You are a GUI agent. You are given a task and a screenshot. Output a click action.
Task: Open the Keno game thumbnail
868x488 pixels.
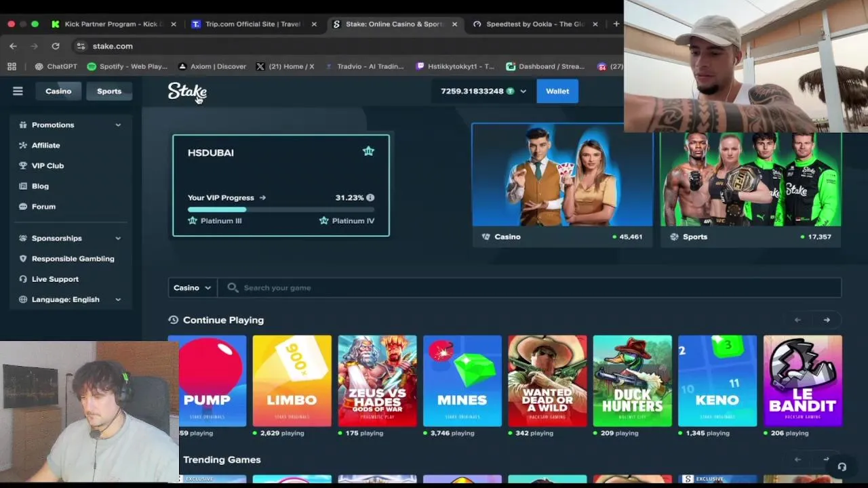click(x=717, y=381)
